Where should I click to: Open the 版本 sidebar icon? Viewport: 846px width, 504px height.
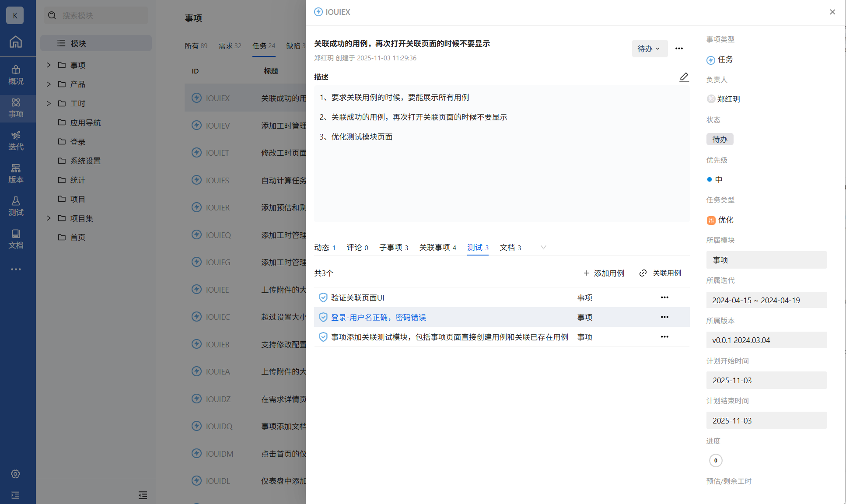tap(16, 173)
